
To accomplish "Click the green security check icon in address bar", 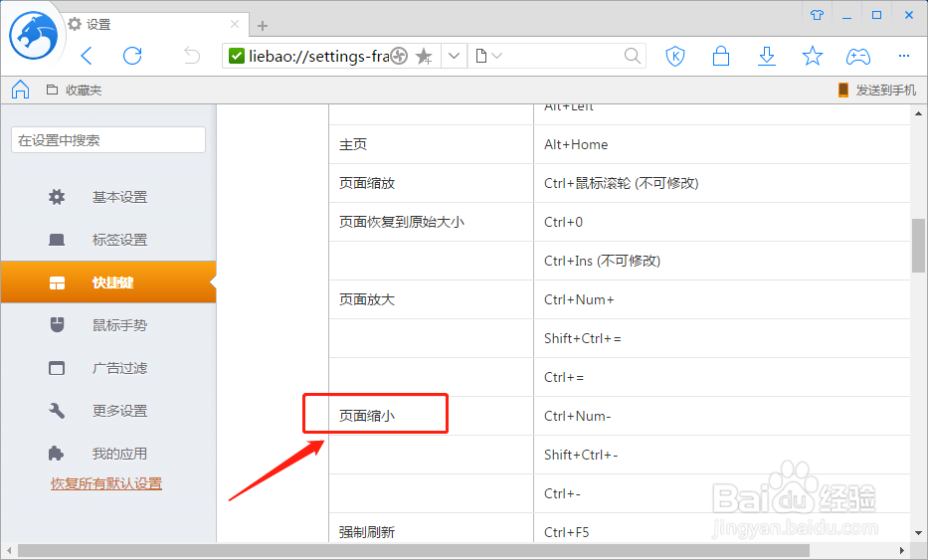I will click(236, 57).
